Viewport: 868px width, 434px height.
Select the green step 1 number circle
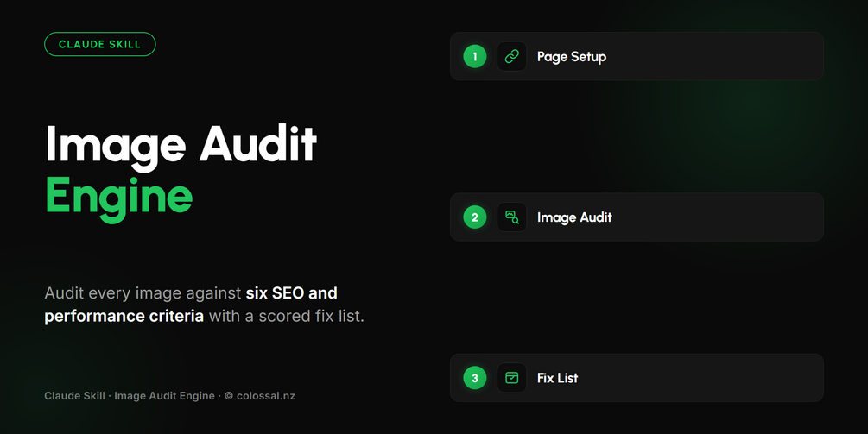(x=474, y=56)
